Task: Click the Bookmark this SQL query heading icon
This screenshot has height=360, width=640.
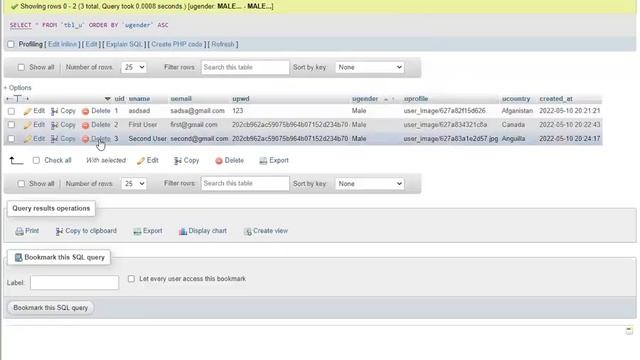Action: [18, 258]
